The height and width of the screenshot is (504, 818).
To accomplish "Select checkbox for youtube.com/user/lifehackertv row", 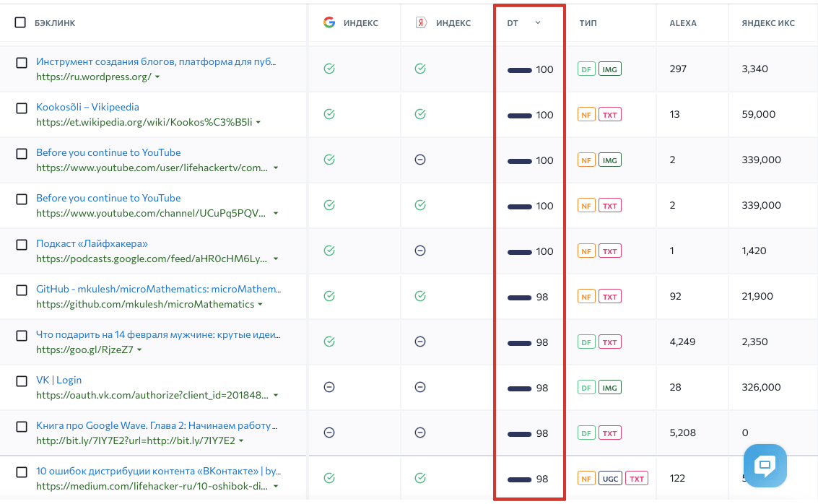I will point(22,153).
